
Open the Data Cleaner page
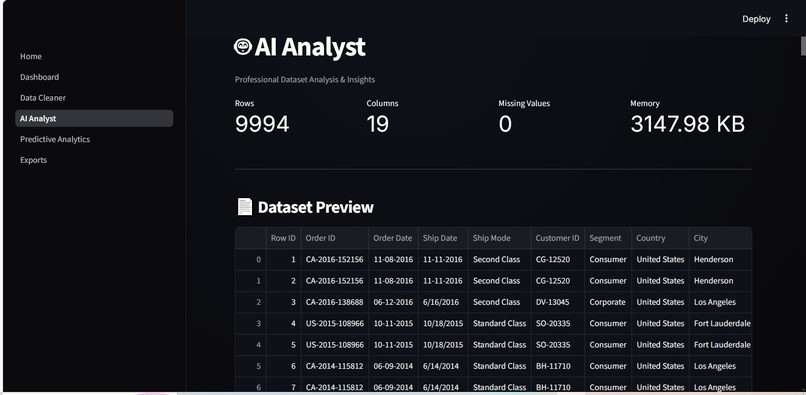[x=94, y=97]
